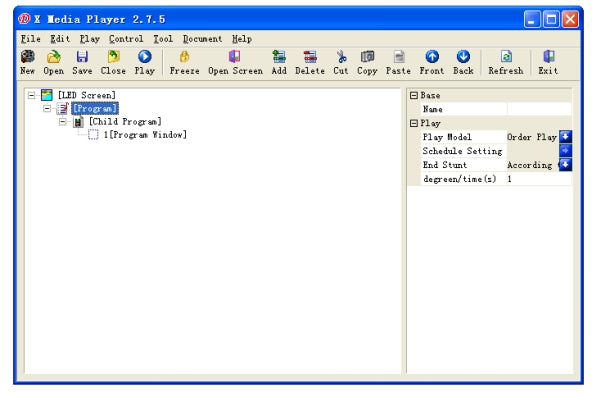Collapse the LED Screen tree node

pos(31,95)
